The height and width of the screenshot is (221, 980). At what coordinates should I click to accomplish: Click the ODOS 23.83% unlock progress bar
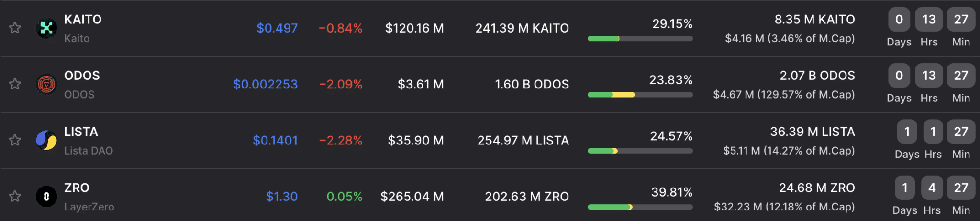click(x=640, y=95)
